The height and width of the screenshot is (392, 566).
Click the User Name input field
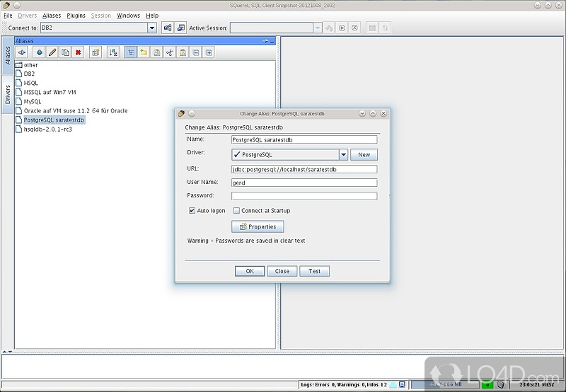click(x=304, y=183)
